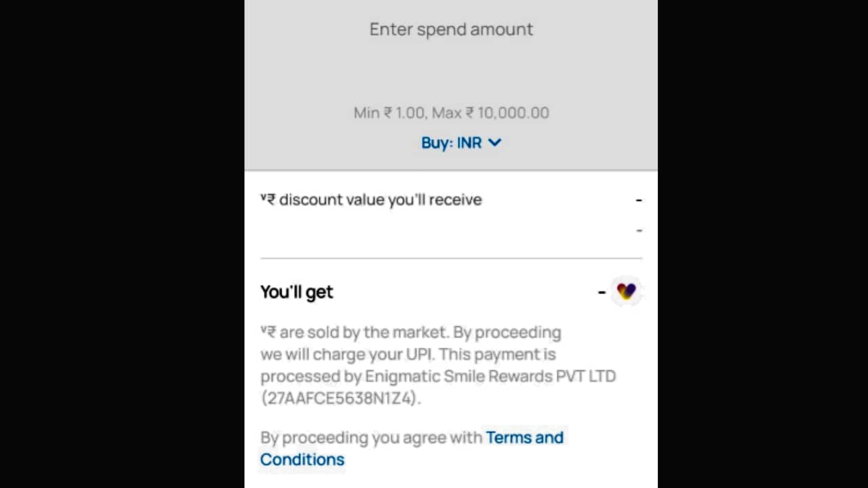The image size is (868, 488).
Task: Click the Enter spend amount field
Action: pyautogui.click(x=451, y=30)
